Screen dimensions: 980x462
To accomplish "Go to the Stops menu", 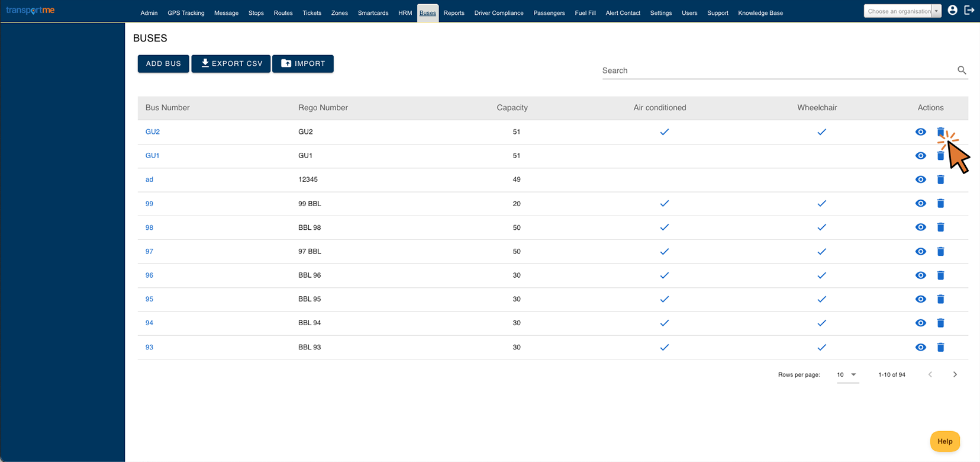I will (256, 13).
